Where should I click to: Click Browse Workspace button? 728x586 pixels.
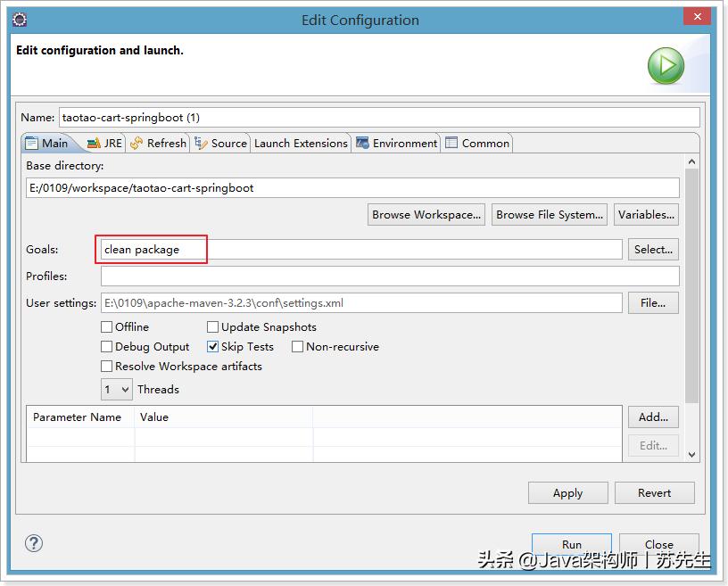click(x=426, y=214)
